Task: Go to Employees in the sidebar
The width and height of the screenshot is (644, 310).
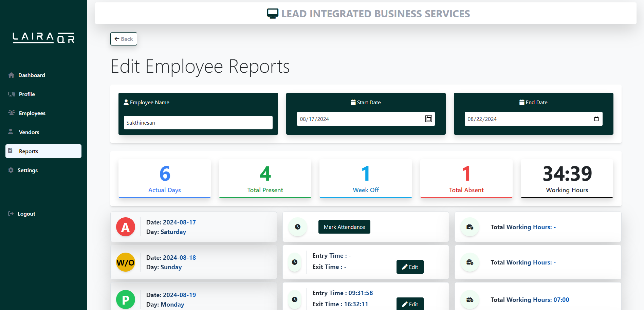Action: 32,113
